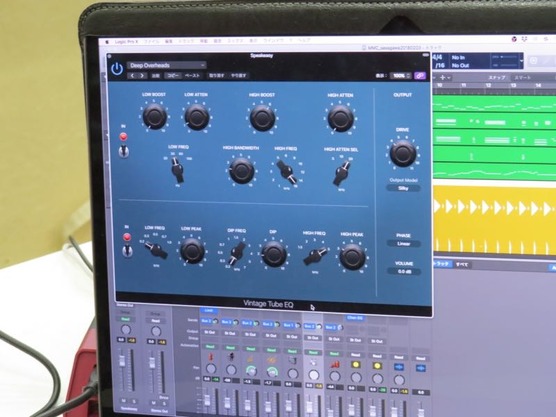The height and width of the screenshot is (417, 556).
Task: Click the lower section LOW FREQ selector
Action: (x=156, y=249)
